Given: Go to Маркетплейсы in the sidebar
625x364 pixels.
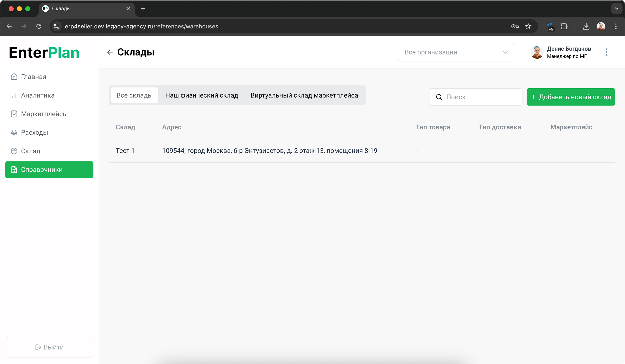Looking at the screenshot, I should click(x=44, y=114).
